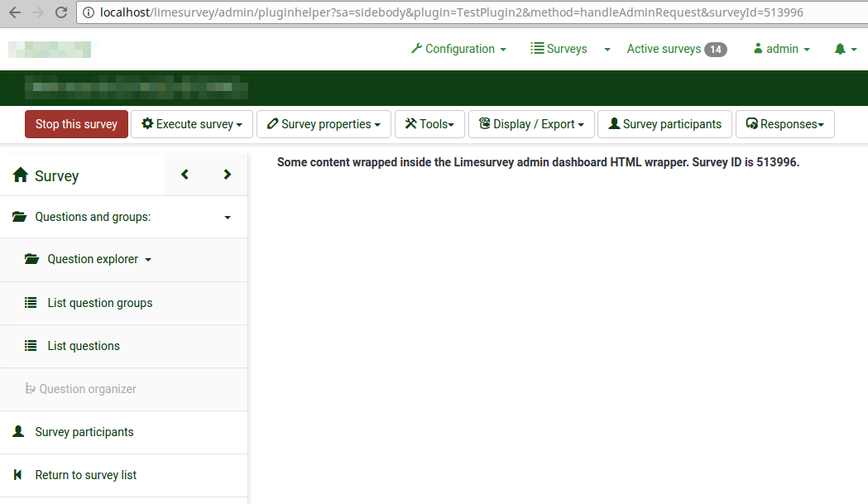Screen dimensions: 868x504
Task: Click the Tools wrench-hammer icon
Action: (x=410, y=123)
